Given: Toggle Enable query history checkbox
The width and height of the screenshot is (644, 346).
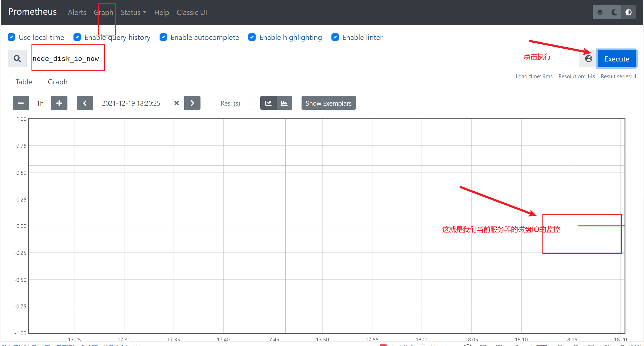Looking at the screenshot, I should tap(77, 37).
